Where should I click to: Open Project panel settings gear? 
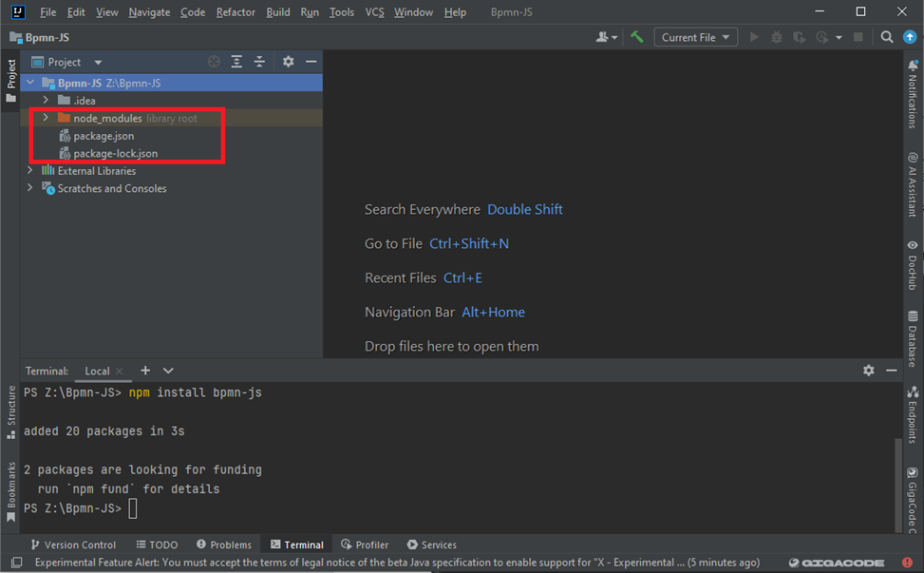[x=289, y=62]
